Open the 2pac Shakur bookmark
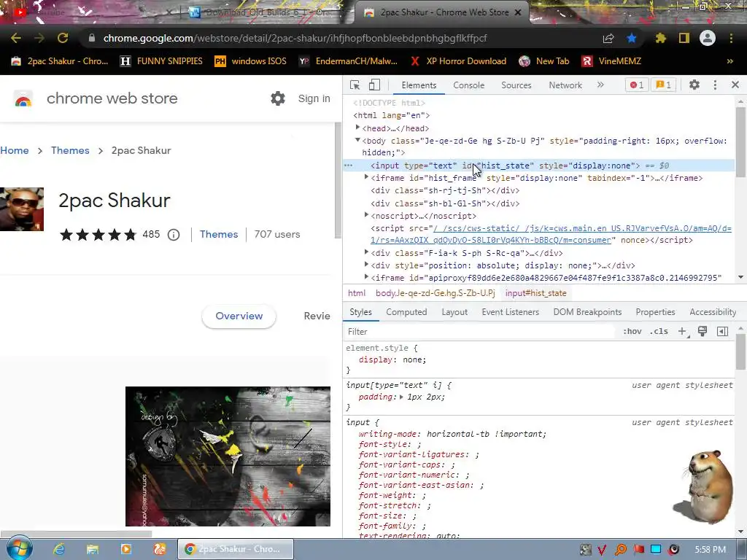Viewport: 747px width, 560px height. click(x=60, y=61)
